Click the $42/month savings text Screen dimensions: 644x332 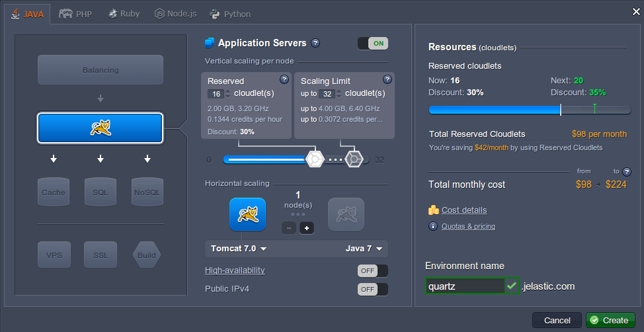pyautogui.click(x=491, y=147)
